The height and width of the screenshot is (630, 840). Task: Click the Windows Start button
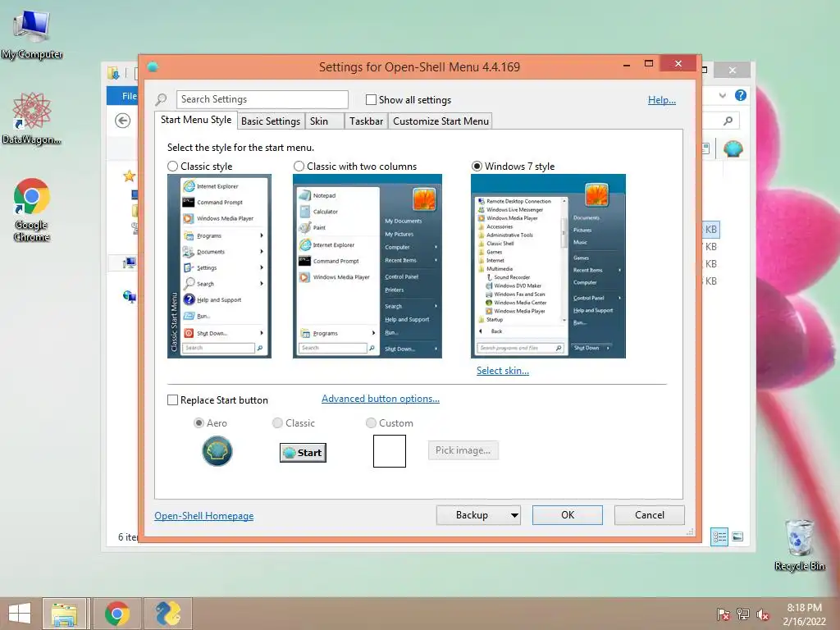click(x=20, y=614)
